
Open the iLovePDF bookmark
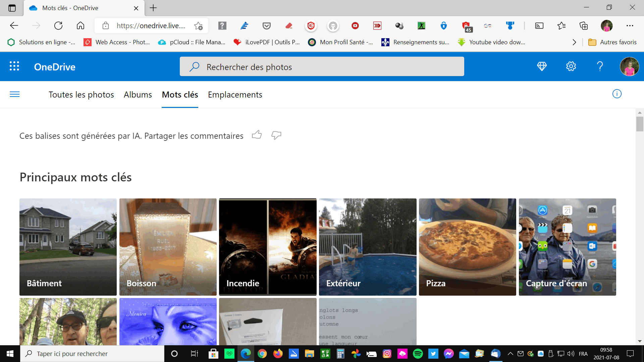coord(267,42)
